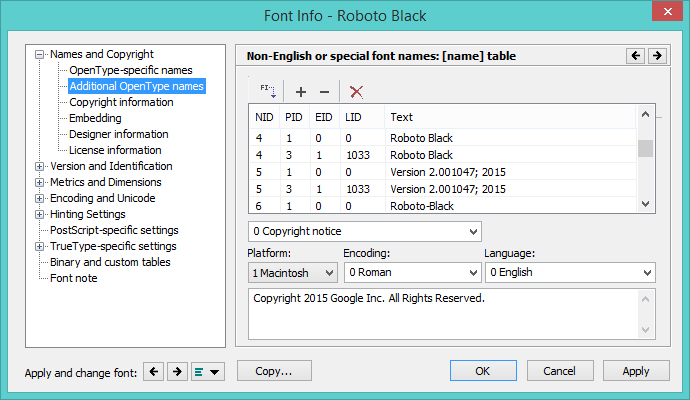The height and width of the screenshot is (400, 690).
Task: Click apply to previous font arrow
Action: (x=153, y=372)
